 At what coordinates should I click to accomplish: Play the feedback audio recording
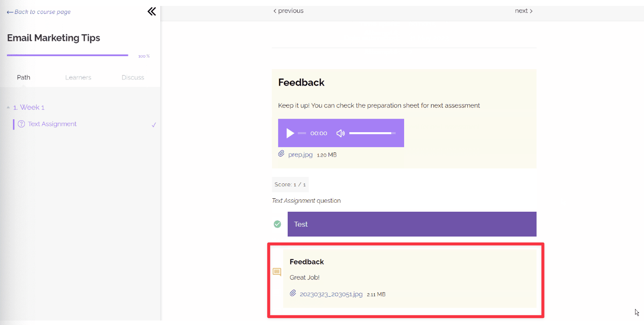tap(290, 133)
